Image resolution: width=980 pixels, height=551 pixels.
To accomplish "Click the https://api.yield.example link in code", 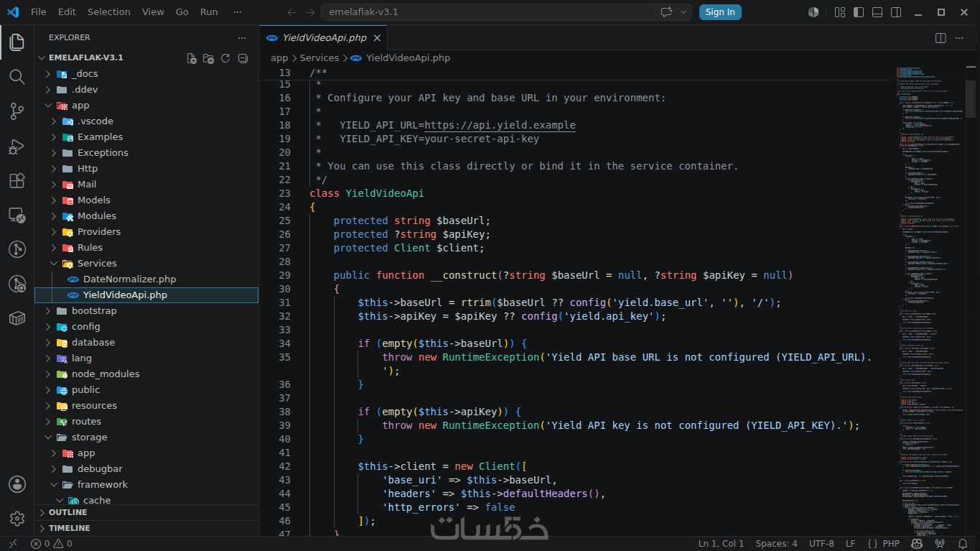I will coord(500,125).
